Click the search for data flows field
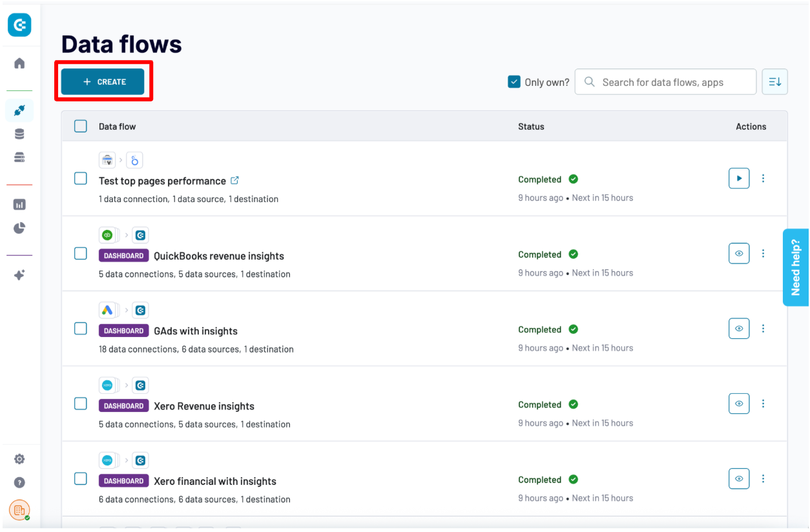810x532 pixels. point(672,82)
